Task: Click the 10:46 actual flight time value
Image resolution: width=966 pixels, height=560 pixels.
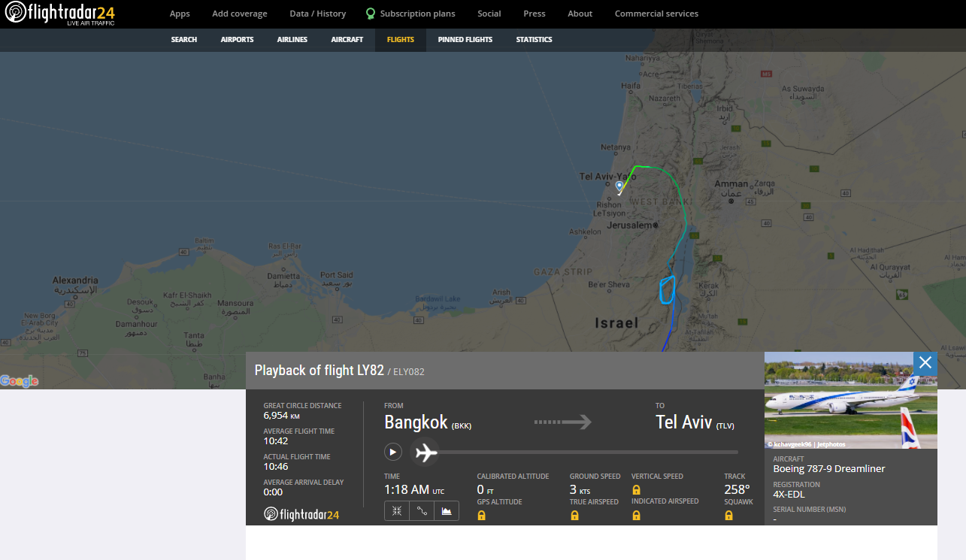Action: click(x=276, y=467)
